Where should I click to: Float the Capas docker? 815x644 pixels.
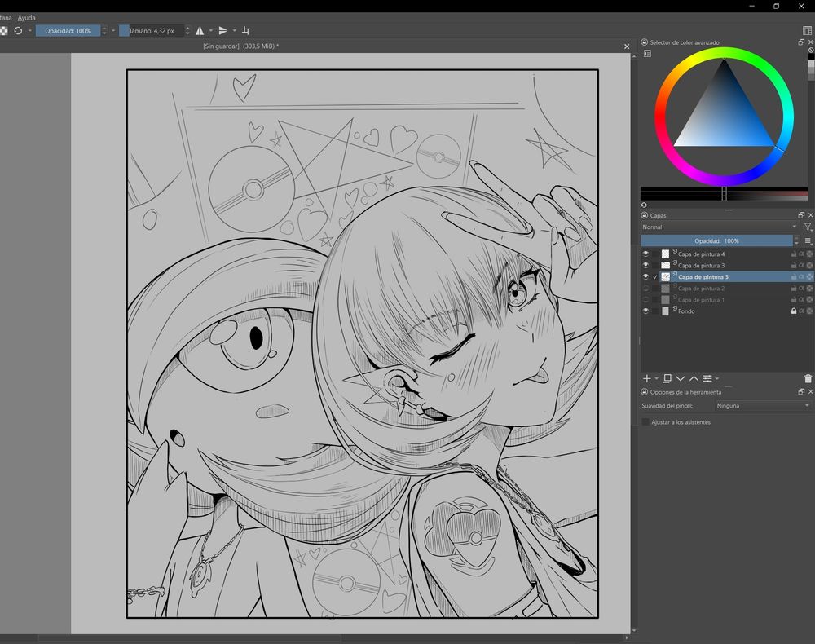pos(801,215)
